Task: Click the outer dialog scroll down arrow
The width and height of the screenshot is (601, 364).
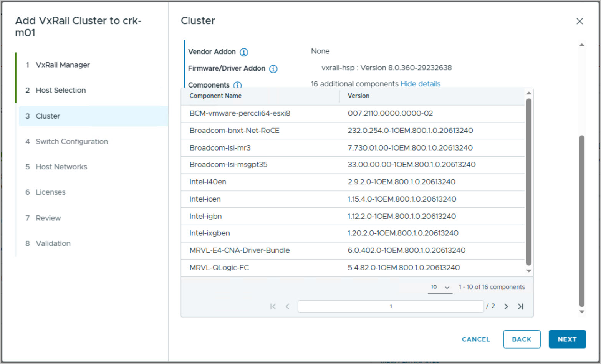Action: 582,312
